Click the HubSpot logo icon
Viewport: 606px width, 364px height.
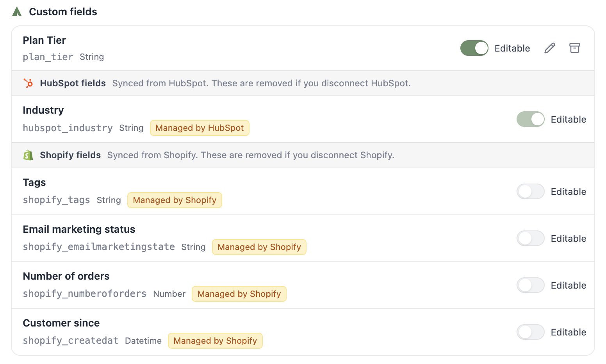28,83
